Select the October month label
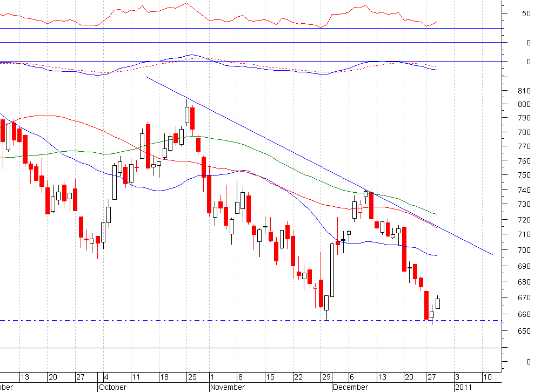The image size is (534, 392). click(112, 387)
